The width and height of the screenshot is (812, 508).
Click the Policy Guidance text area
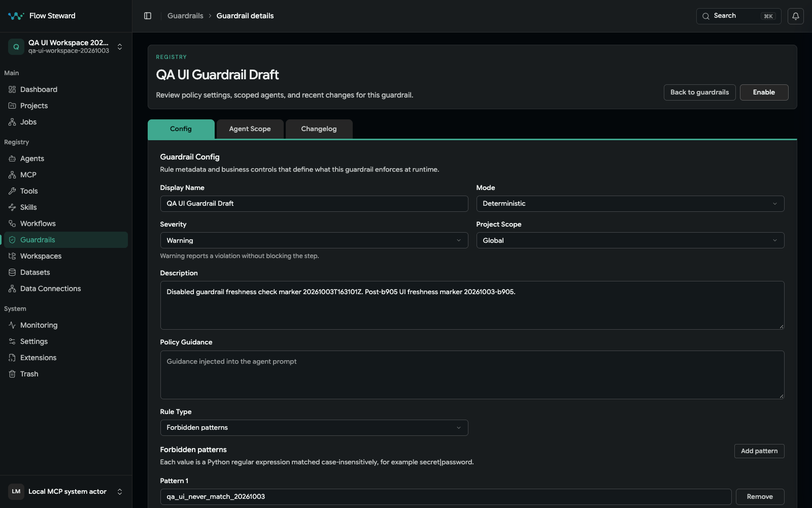(x=472, y=375)
